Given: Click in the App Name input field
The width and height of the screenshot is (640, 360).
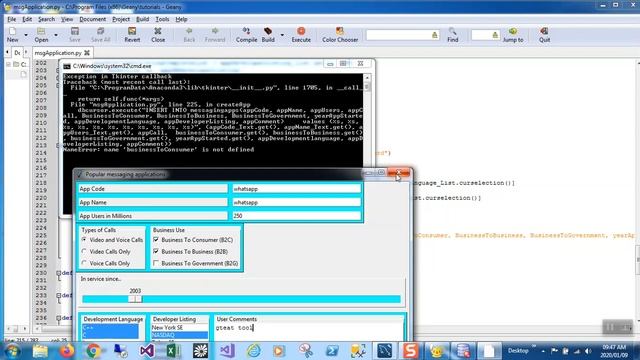Looking at the screenshot, I should point(296,202).
